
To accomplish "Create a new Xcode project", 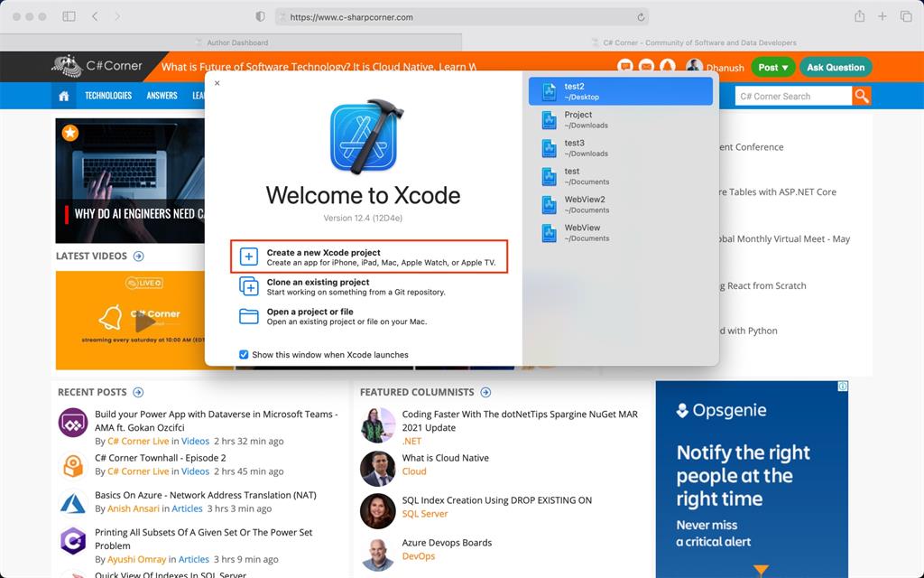I will coord(369,256).
